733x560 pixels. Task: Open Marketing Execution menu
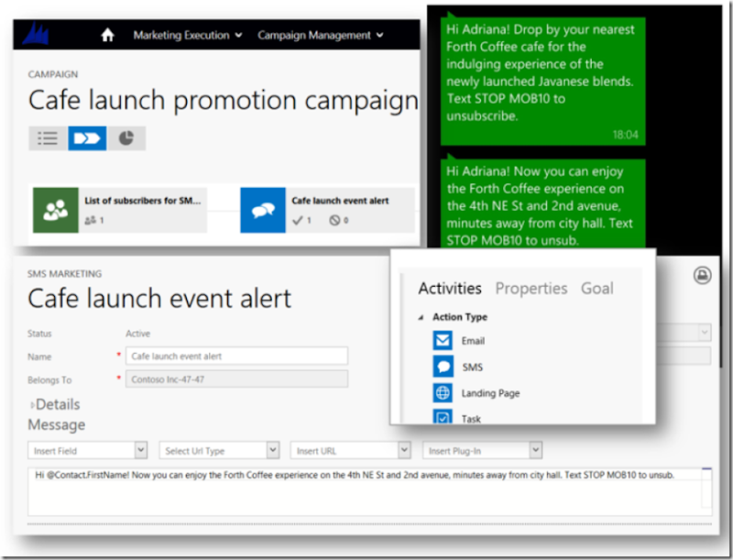coord(181,35)
